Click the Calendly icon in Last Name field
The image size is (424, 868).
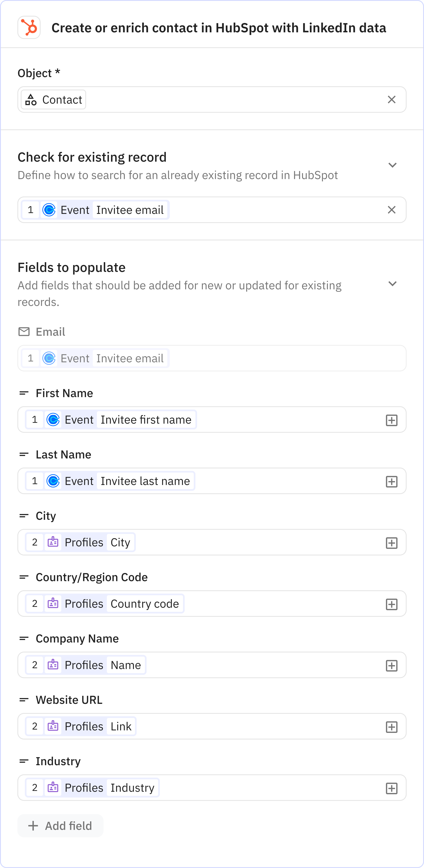click(x=53, y=481)
